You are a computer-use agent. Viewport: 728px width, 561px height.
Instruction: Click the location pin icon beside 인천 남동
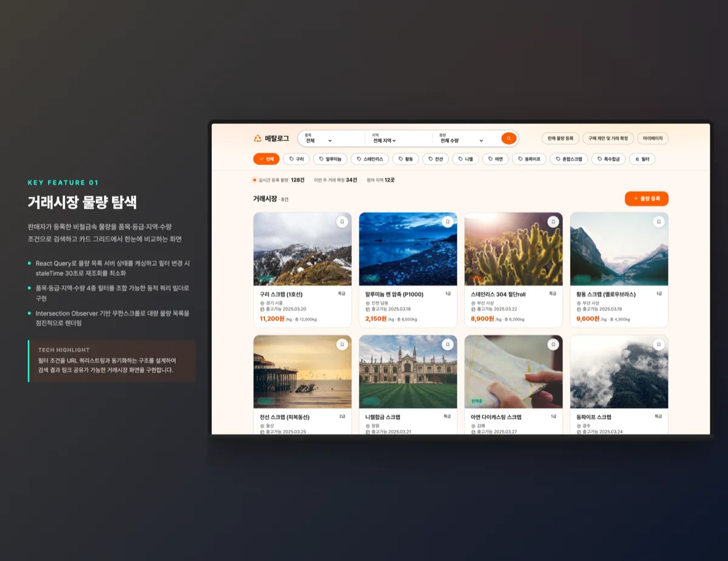[x=368, y=303]
